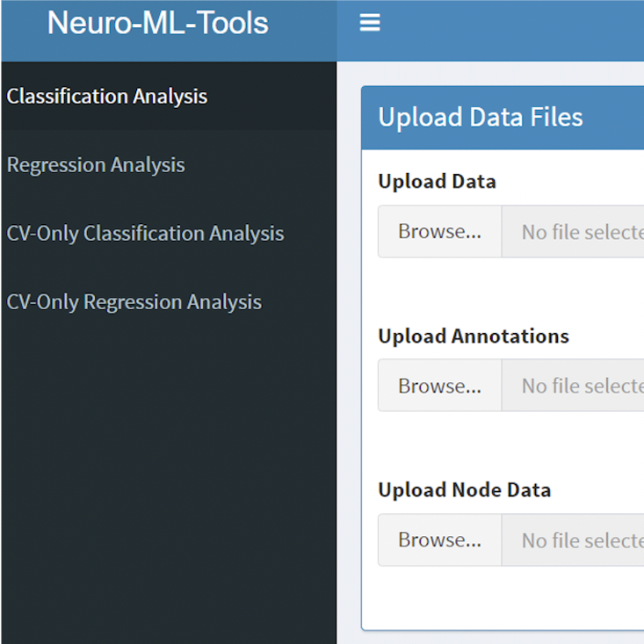Switch to Regression Analysis

96,165
